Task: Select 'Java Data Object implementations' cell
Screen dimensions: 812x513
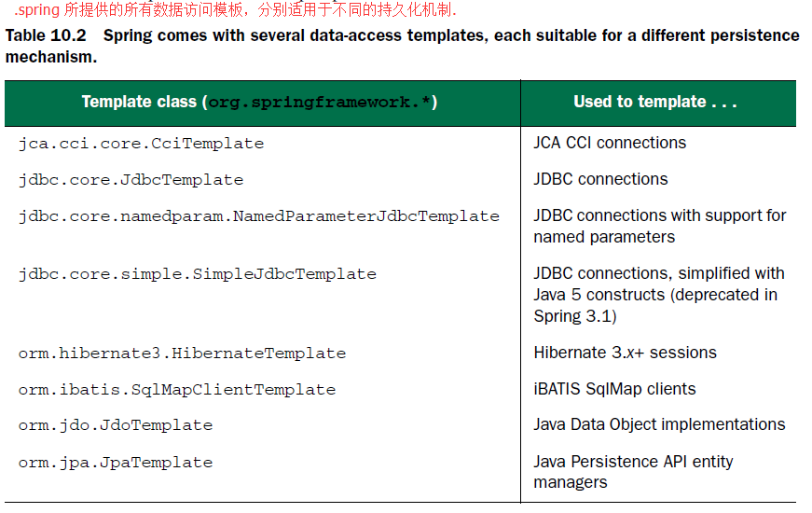Action: (x=659, y=424)
